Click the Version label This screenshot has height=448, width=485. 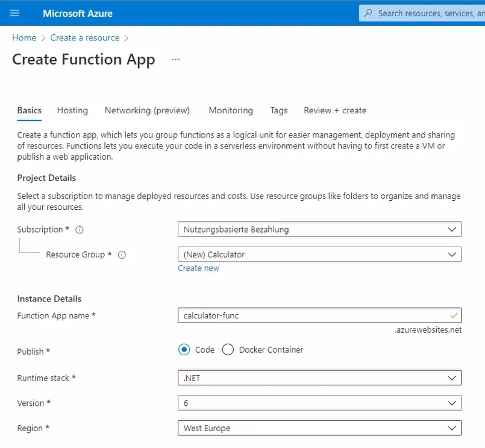coord(31,403)
